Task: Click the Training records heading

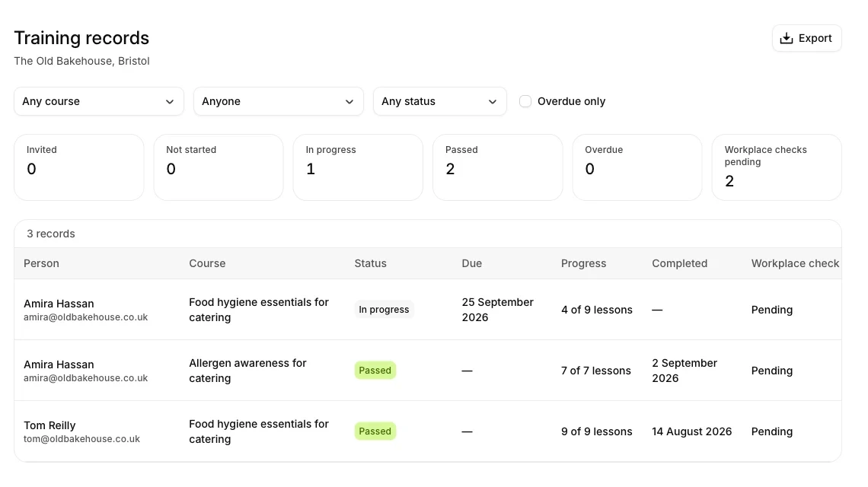Action: point(81,37)
